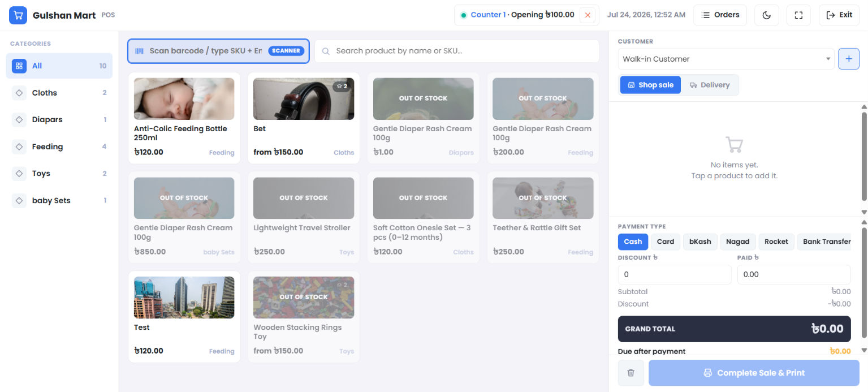Click Teether & Rattle Gift Set card
This screenshot has width=868, height=392.
(543, 218)
